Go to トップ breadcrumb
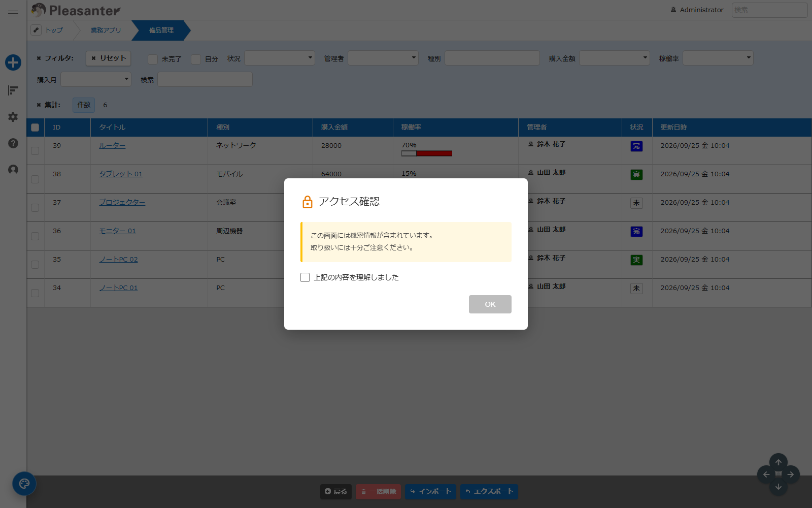This screenshot has width=812, height=508. [x=54, y=30]
